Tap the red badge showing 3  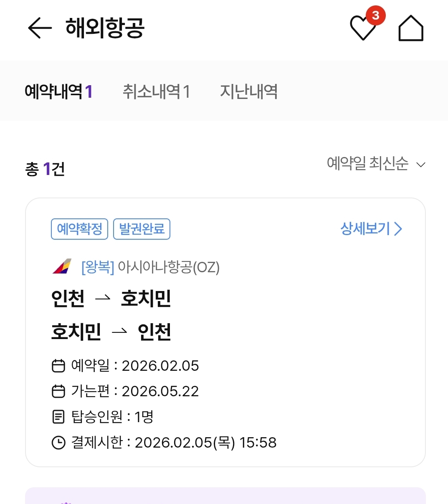coord(375,16)
